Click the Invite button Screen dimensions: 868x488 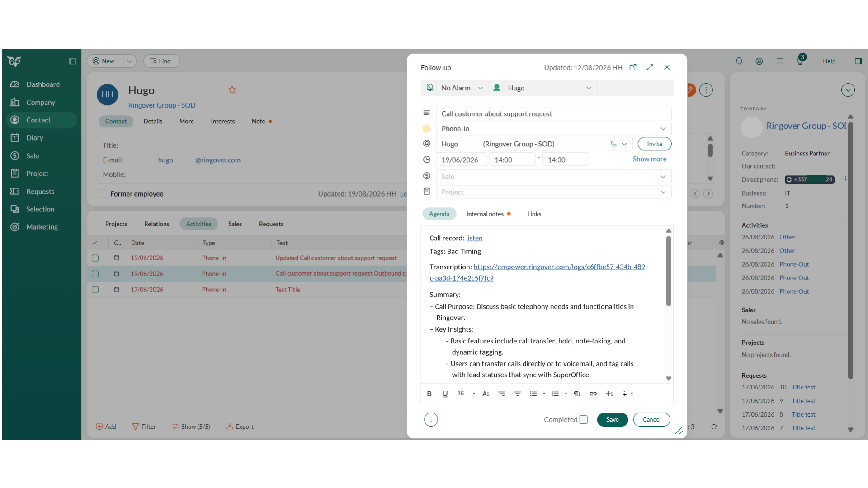[655, 144]
